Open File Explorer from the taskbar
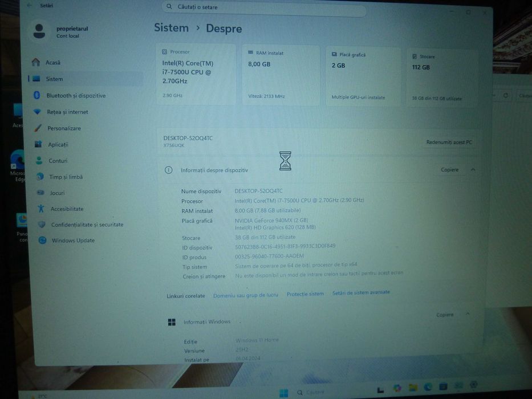532x399 pixels. pyautogui.click(x=413, y=388)
